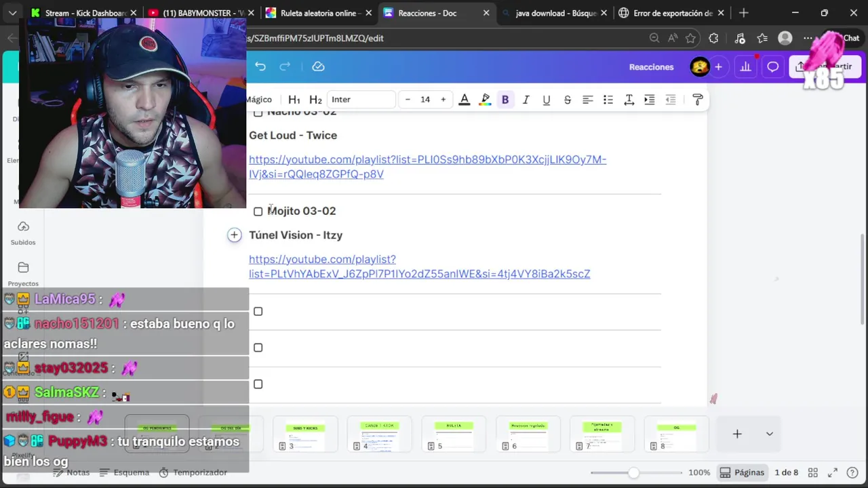Switch to java download search tab
This screenshot has width=868, height=488.
point(554,13)
